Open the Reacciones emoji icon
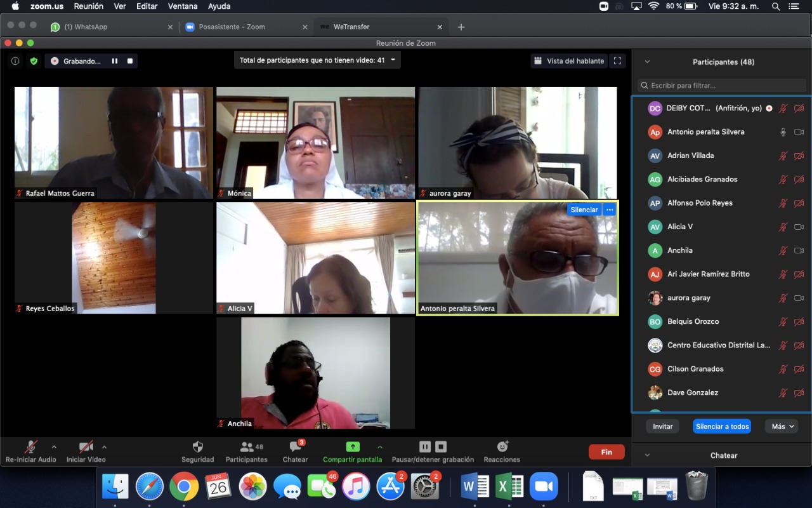The height and width of the screenshot is (508, 812). (x=502, y=447)
